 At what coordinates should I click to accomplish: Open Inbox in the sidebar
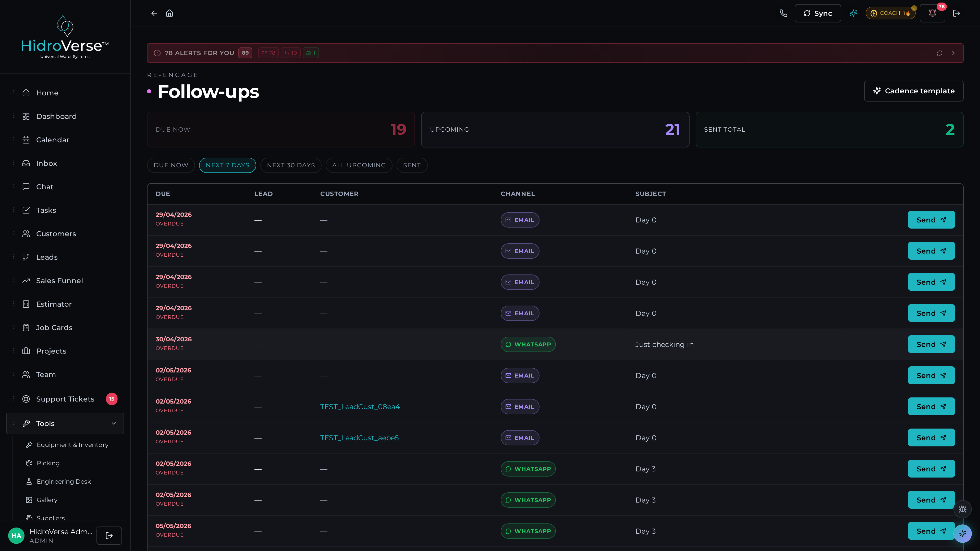tap(65, 163)
